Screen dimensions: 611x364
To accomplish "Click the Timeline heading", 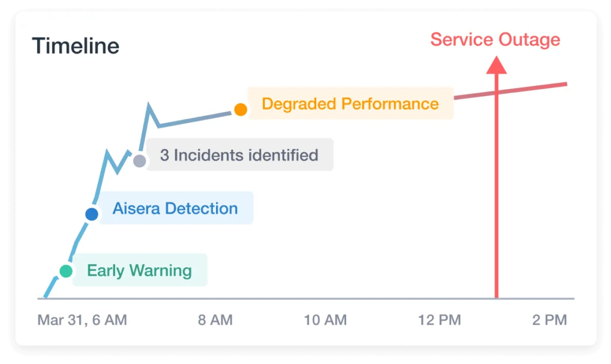I will [x=76, y=46].
